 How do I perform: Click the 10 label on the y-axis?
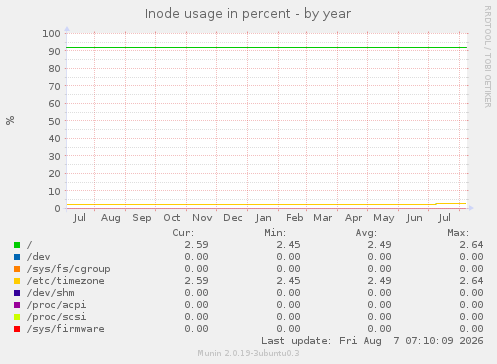pos(54,191)
